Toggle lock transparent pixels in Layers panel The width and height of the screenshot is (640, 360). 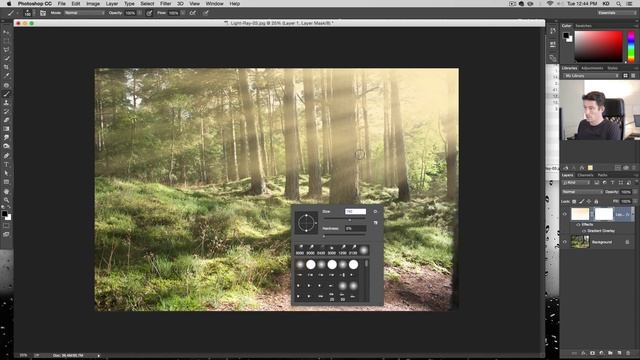pyautogui.click(x=574, y=201)
